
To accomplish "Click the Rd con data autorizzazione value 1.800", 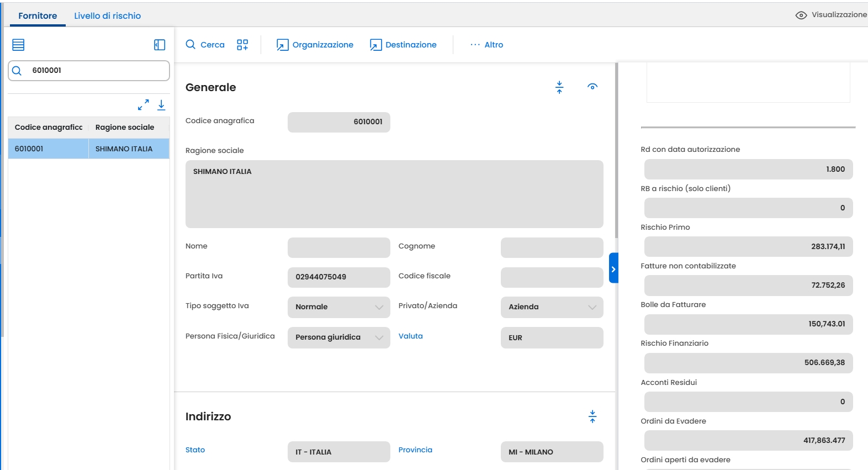I will click(749, 169).
